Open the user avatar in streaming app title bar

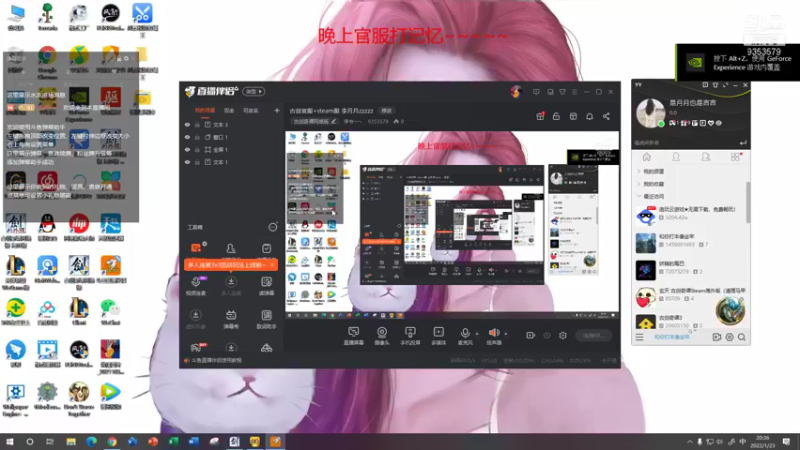(516, 92)
